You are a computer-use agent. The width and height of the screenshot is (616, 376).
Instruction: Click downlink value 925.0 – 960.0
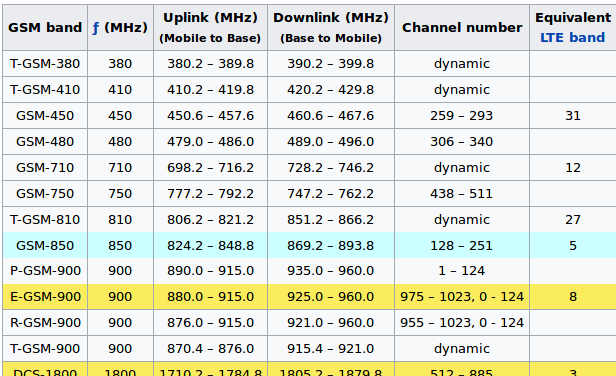pyautogui.click(x=331, y=297)
